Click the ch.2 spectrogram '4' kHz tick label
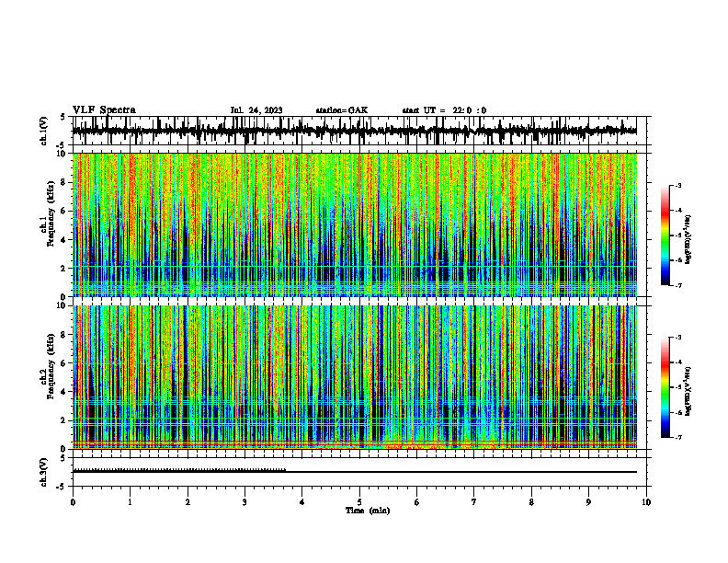The height and width of the screenshot is (563, 728). click(x=63, y=392)
